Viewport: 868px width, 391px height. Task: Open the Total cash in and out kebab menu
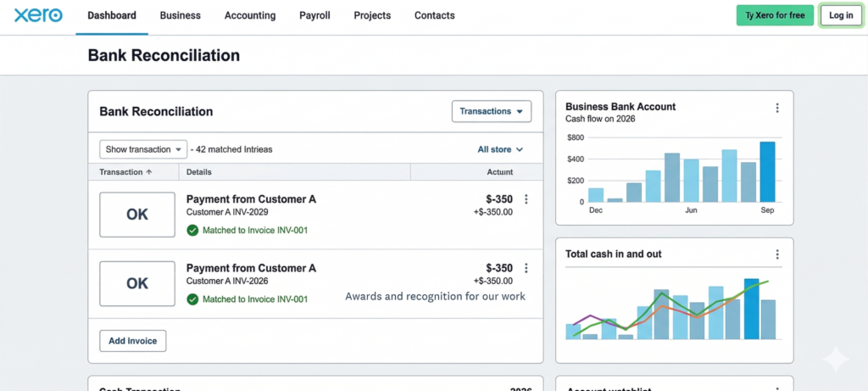pos(776,254)
